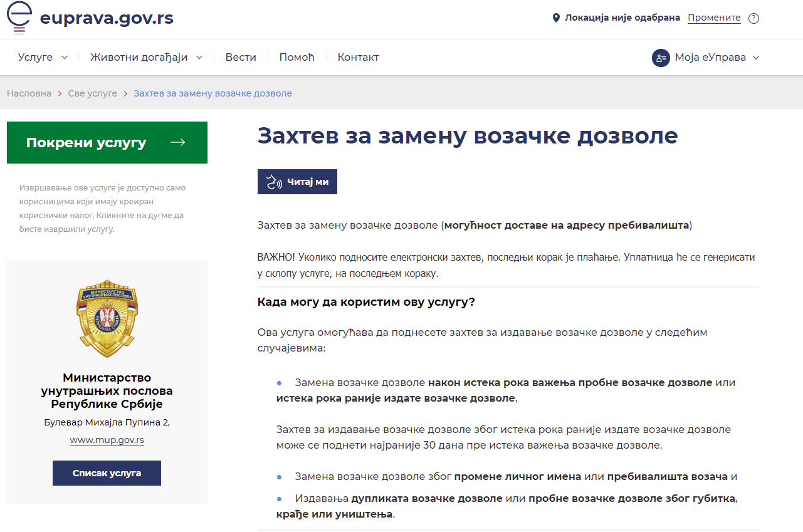Open the Вести menu item
This screenshot has width=803, height=532.
coord(241,58)
